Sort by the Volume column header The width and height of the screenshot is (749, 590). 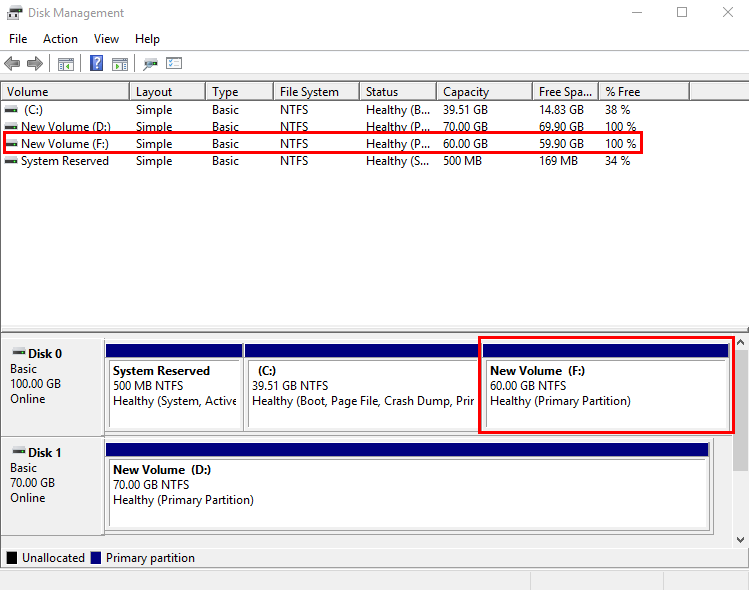[65, 92]
